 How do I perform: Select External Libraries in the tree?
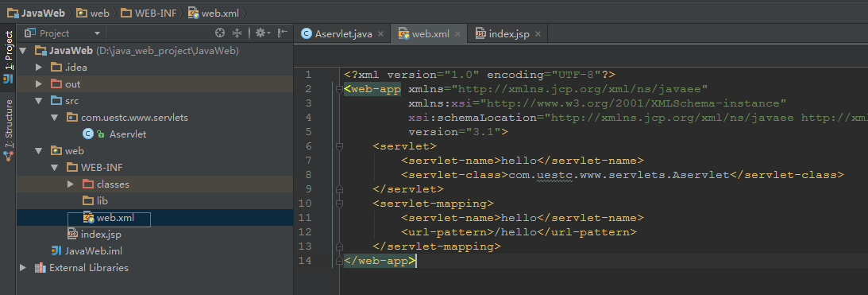click(154, 268)
